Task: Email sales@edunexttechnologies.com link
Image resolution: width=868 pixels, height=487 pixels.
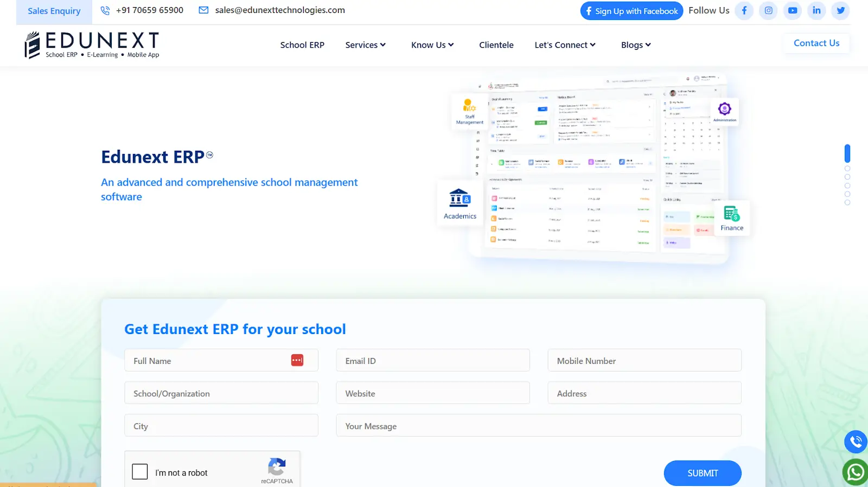Action: 280,10
